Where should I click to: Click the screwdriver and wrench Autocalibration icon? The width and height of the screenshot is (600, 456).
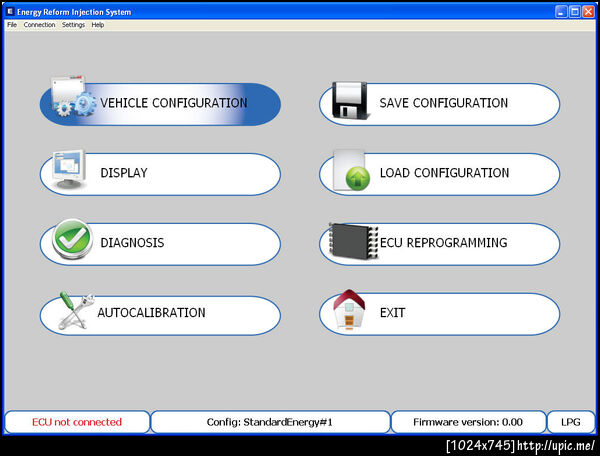(76, 311)
